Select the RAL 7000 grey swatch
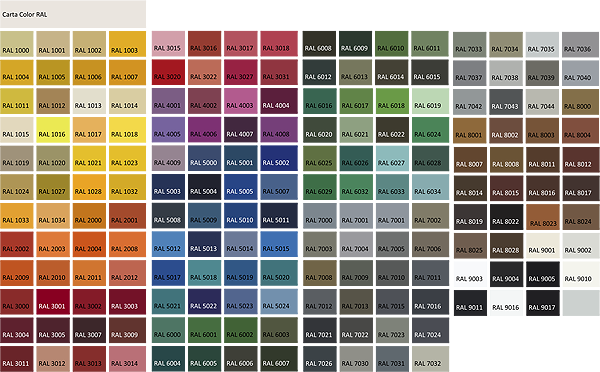The image size is (600, 372). (x=320, y=216)
